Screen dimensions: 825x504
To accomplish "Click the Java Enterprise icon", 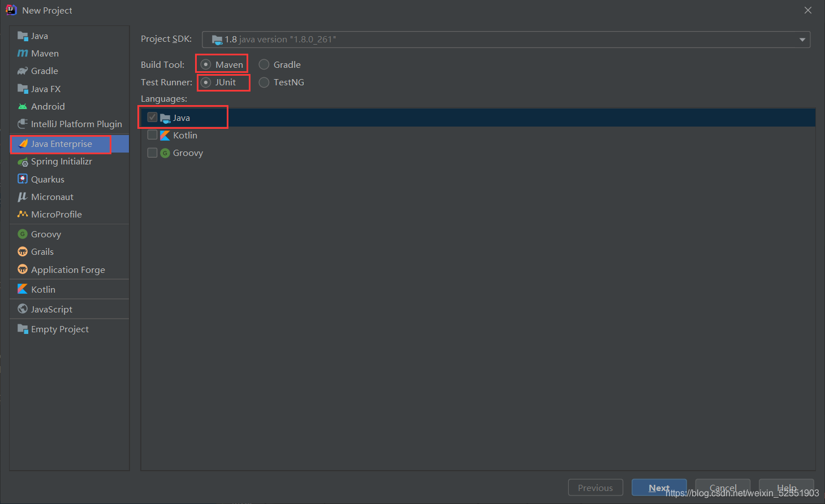I will [x=23, y=144].
